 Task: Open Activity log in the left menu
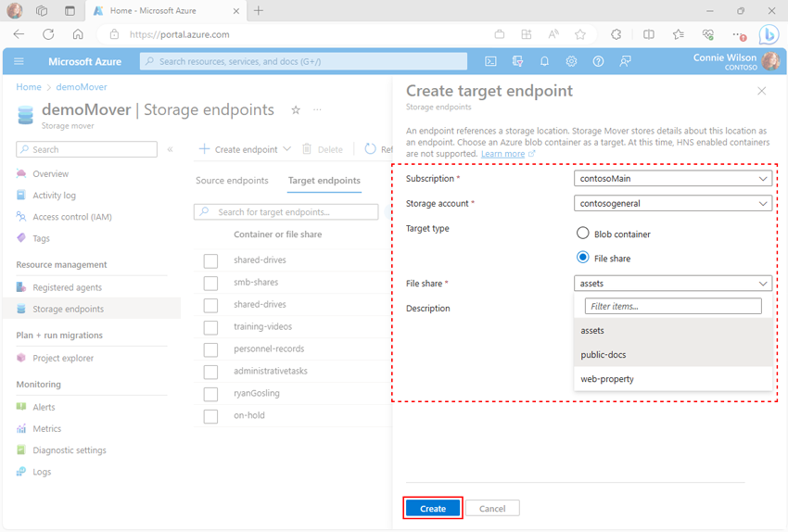pyautogui.click(x=55, y=196)
